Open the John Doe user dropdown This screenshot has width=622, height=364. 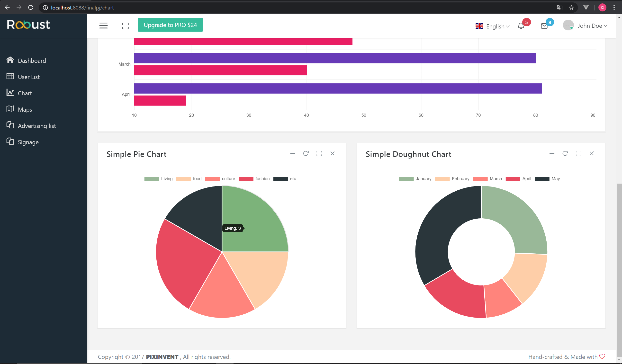click(x=592, y=26)
